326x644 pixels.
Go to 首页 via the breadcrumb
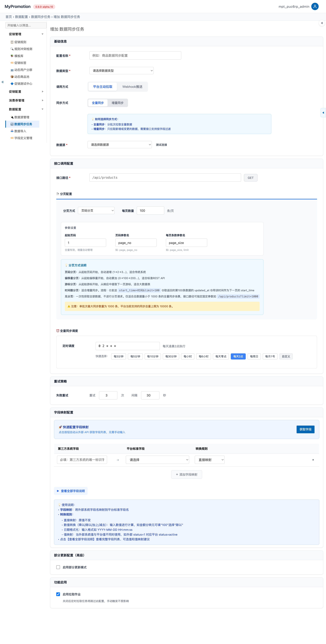point(9,17)
